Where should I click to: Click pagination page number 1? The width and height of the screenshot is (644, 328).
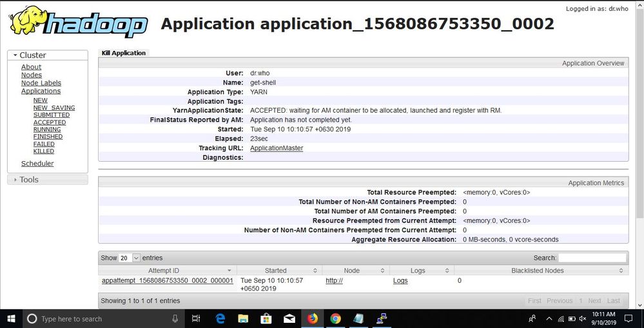pyautogui.click(x=581, y=301)
